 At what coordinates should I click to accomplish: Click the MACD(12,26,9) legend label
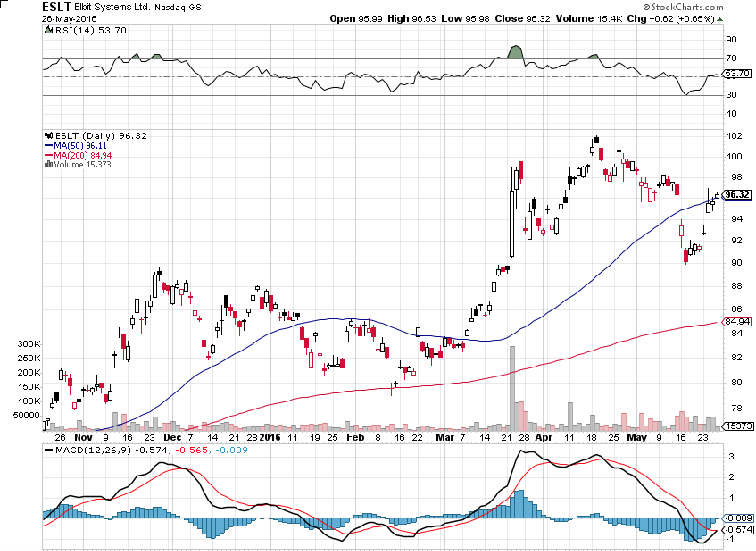(93, 450)
